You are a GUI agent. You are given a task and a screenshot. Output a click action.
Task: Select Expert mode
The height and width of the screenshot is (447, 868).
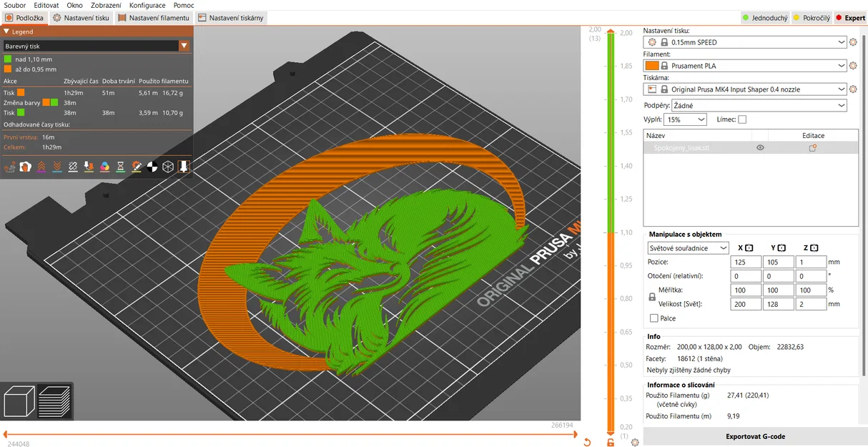click(x=850, y=18)
